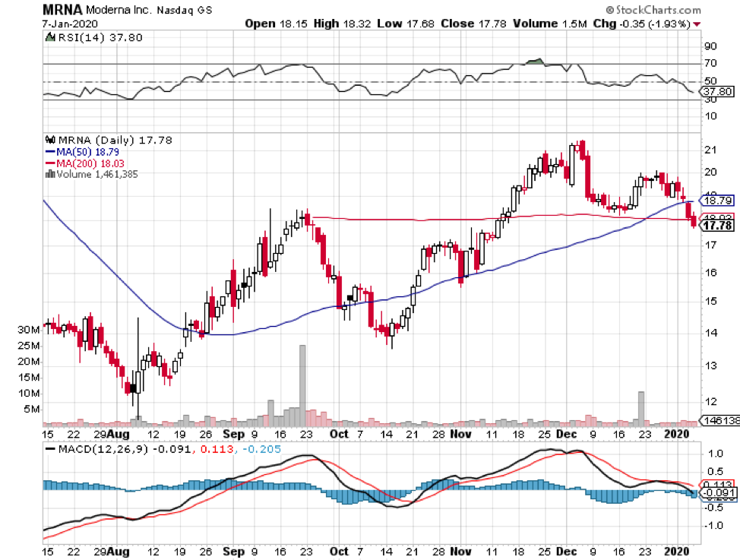The height and width of the screenshot is (560, 740).
Task: Click the Moderna Inc. company name
Action: (119, 10)
